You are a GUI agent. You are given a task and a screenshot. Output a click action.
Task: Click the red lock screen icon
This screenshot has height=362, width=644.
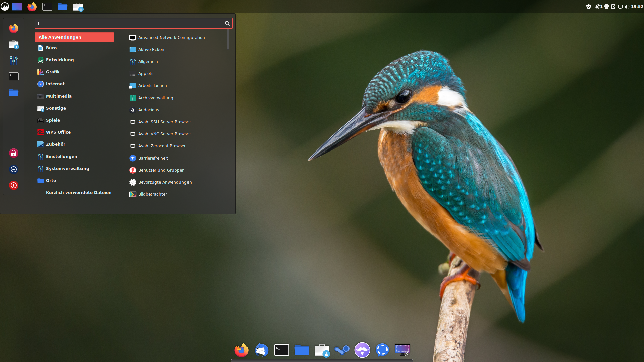click(14, 153)
